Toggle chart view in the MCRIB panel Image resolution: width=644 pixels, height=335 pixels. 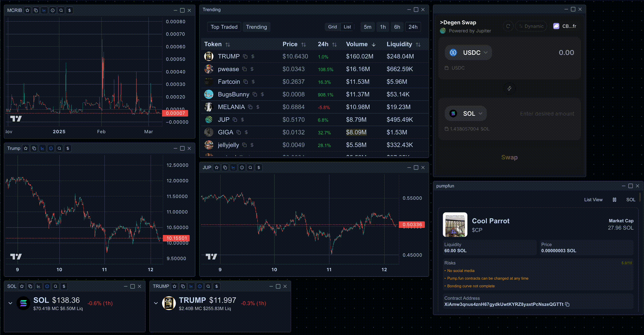[44, 10]
